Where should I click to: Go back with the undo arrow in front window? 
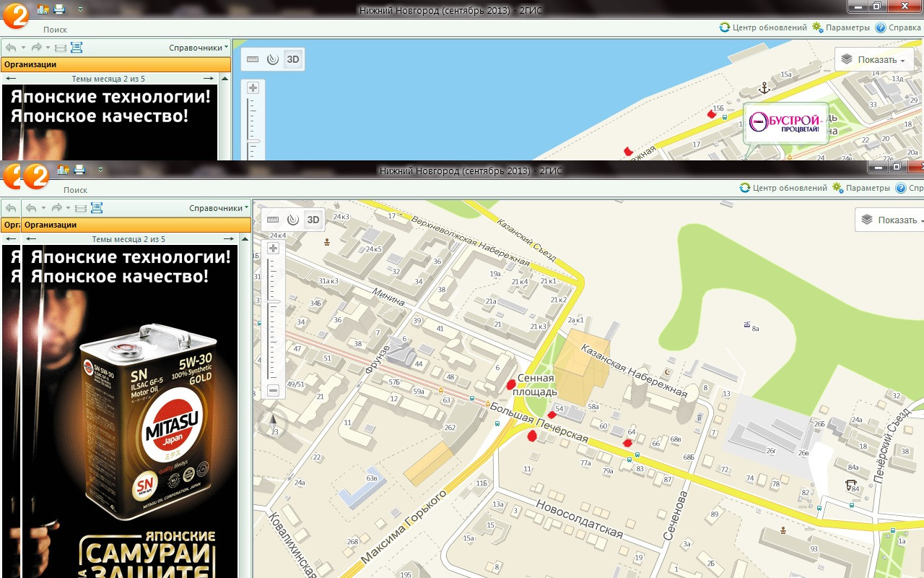click(x=31, y=208)
